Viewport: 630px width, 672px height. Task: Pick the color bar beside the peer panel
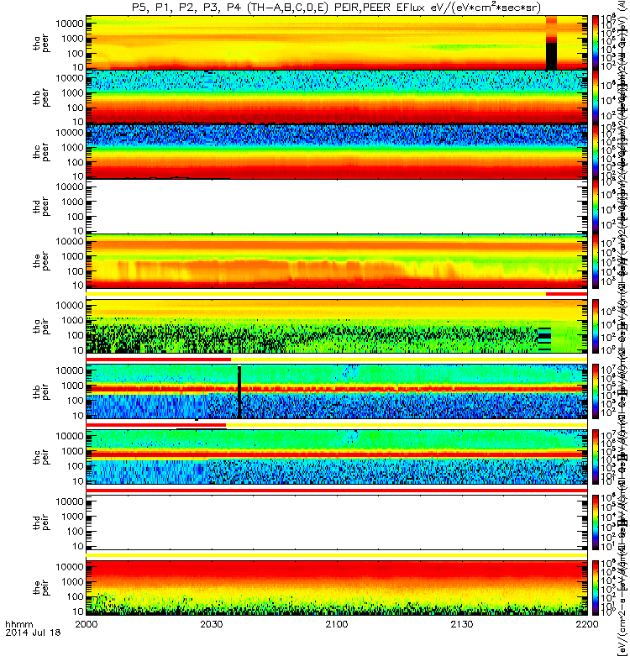tap(596, 261)
